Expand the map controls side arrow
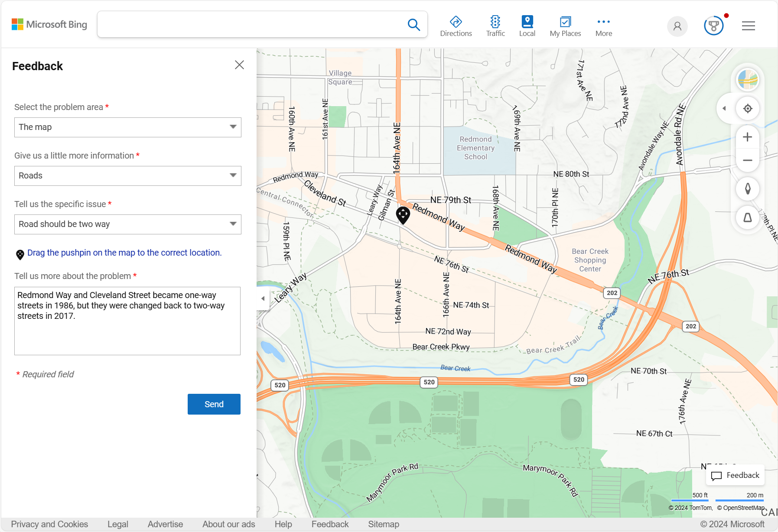Viewport: 778px width, 532px height. pos(724,108)
